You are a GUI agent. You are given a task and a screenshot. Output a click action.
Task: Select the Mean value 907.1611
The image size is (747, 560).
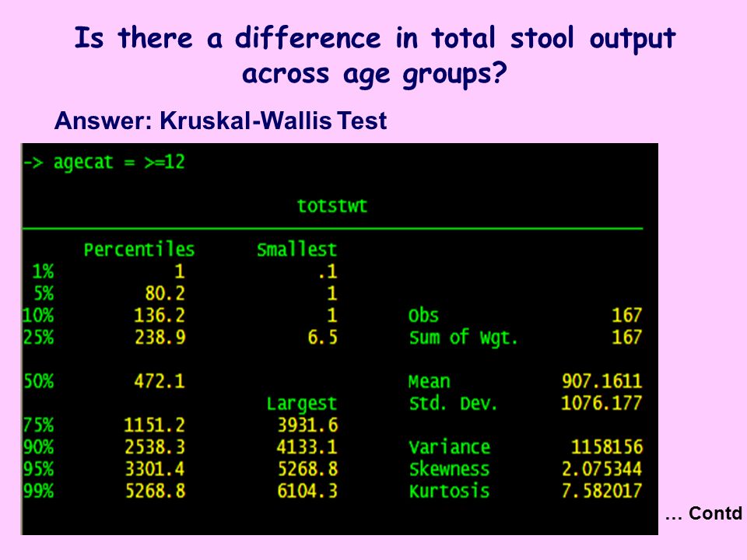[602, 381]
